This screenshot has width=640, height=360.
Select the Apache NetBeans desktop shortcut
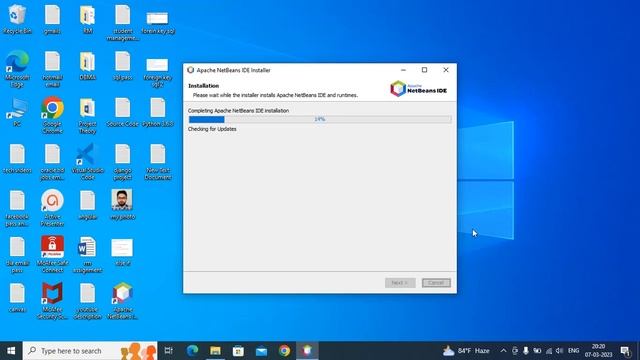pyautogui.click(x=122, y=300)
